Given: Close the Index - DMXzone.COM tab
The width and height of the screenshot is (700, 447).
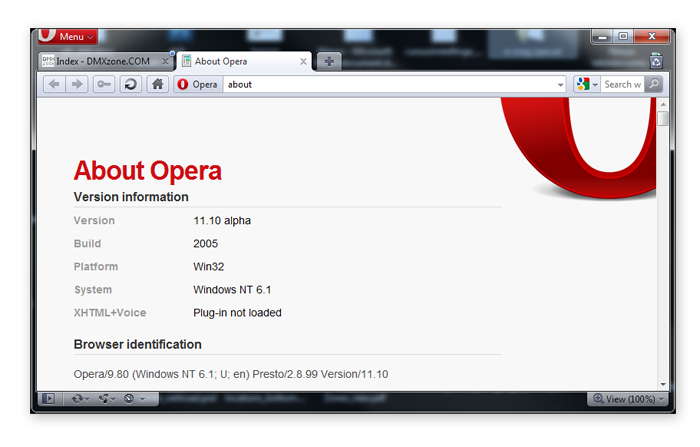Looking at the screenshot, I should [x=165, y=62].
